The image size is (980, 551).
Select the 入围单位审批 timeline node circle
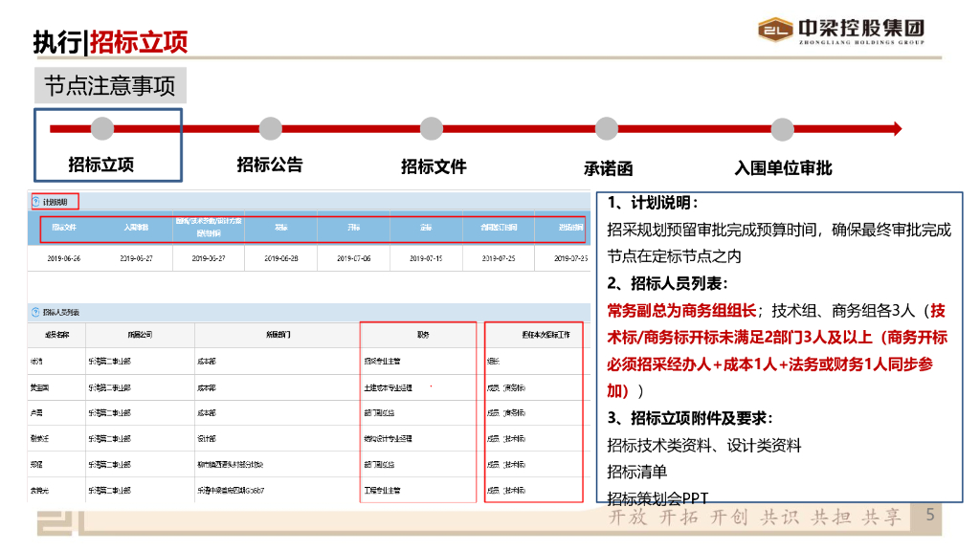782,128
